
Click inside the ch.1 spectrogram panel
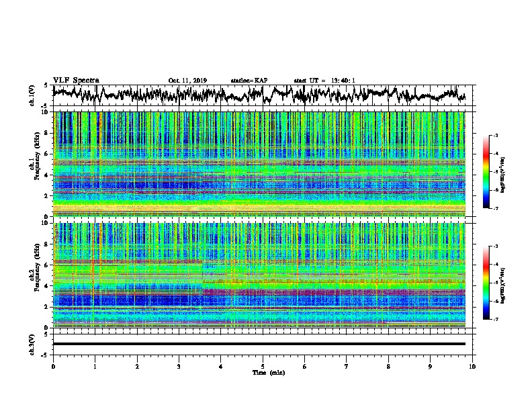coord(259,164)
